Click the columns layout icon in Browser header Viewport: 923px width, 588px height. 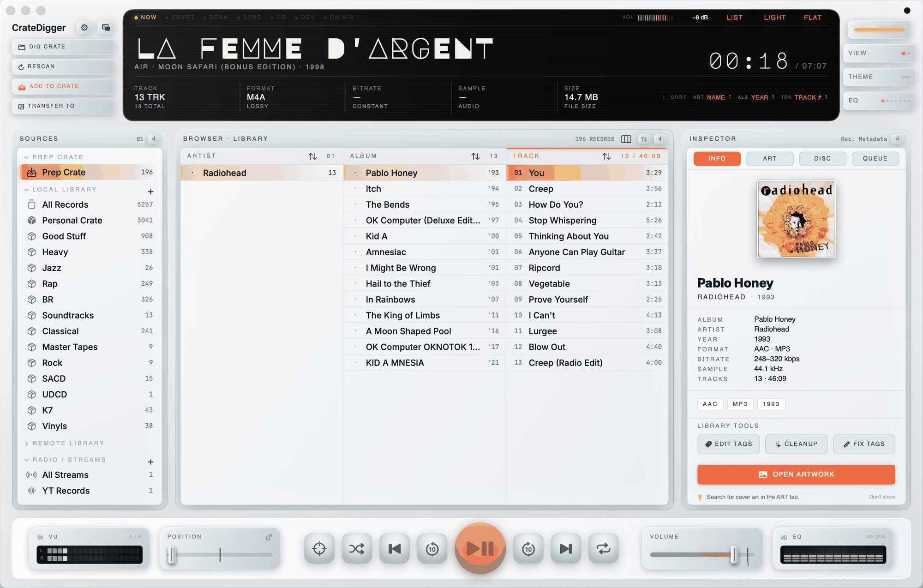point(626,139)
